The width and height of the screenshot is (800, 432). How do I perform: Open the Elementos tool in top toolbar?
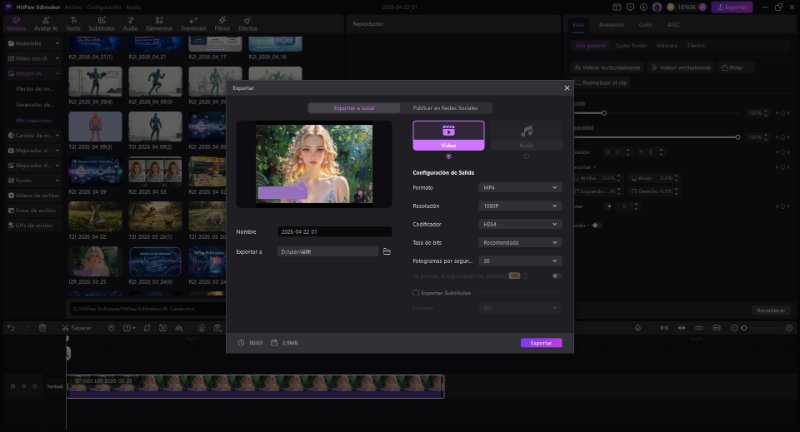tap(160, 23)
